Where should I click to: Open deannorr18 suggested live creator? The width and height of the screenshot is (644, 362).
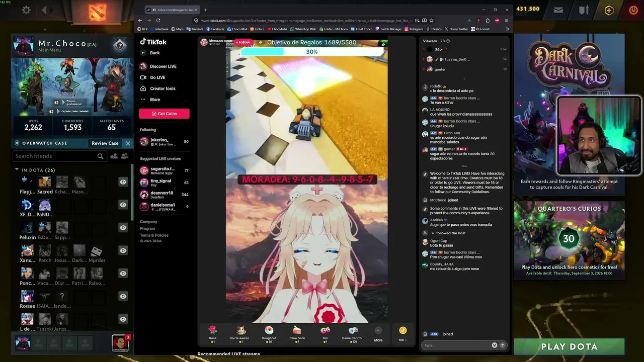click(x=164, y=195)
